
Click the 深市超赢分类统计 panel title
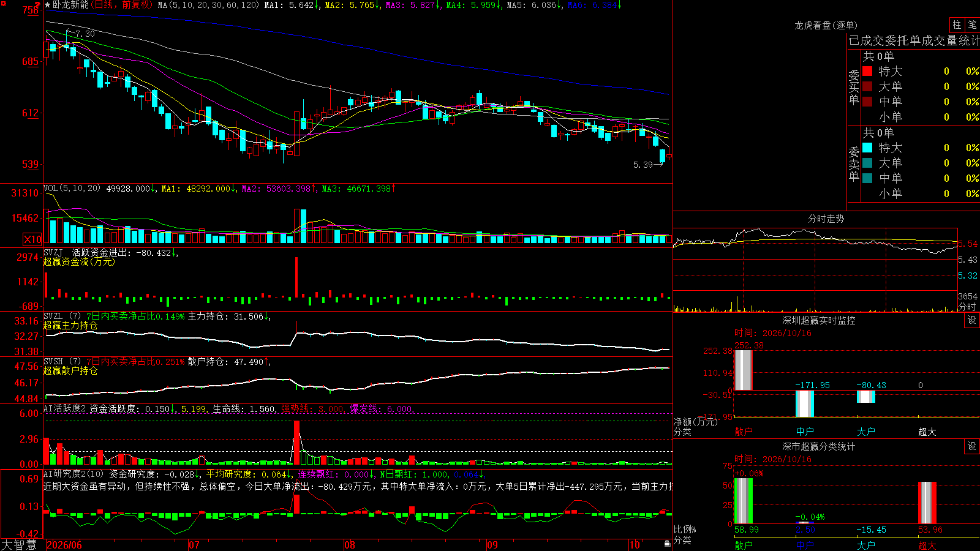tap(819, 446)
